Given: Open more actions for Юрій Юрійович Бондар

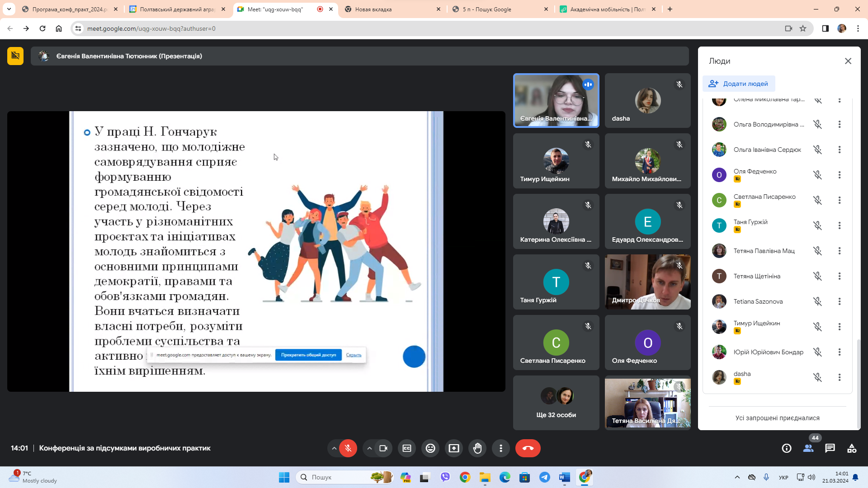Looking at the screenshot, I should (840, 352).
